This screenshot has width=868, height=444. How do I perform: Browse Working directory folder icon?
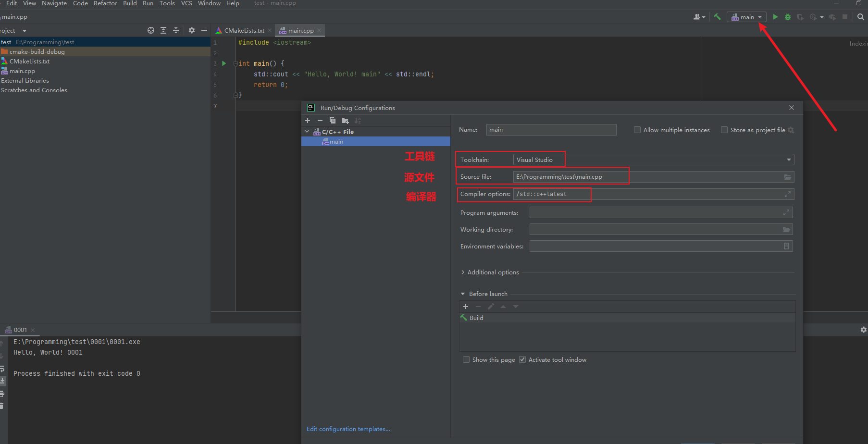point(786,230)
